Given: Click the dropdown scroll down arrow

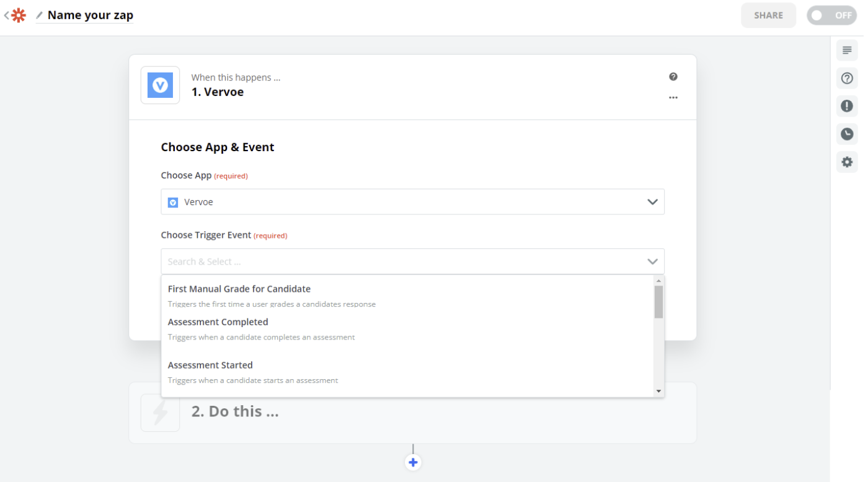Looking at the screenshot, I should click(658, 391).
